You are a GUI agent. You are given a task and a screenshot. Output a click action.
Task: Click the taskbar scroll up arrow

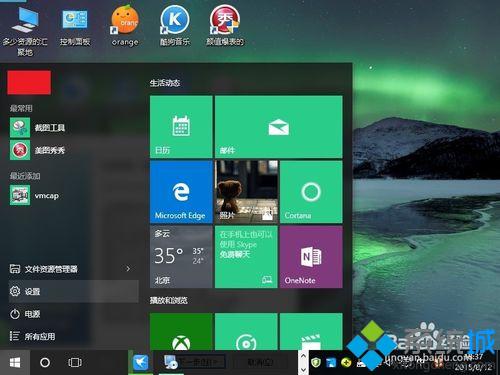pyautogui.click(x=303, y=356)
